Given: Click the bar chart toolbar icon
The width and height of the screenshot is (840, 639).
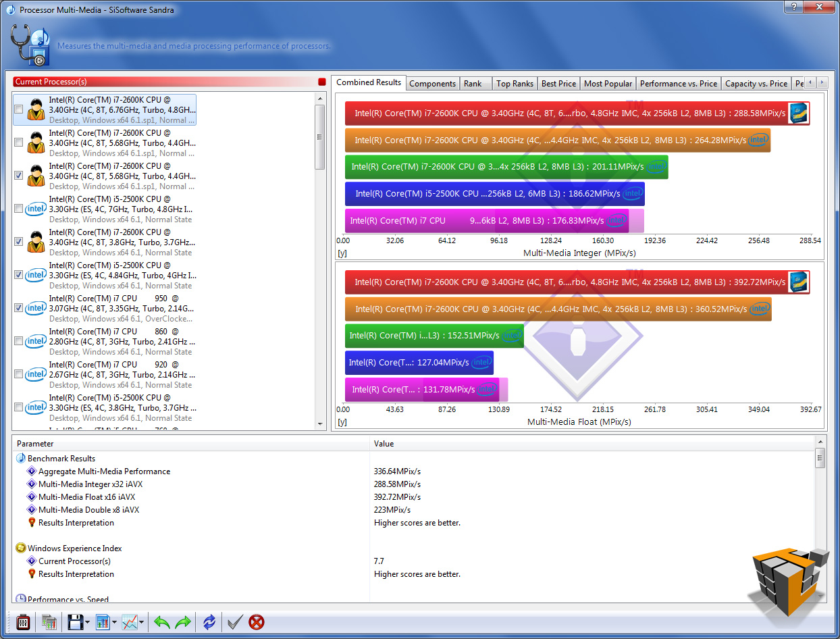Looking at the screenshot, I should [102, 621].
